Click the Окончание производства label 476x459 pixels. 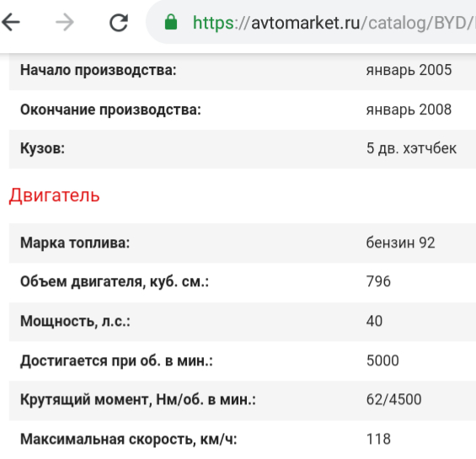pyautogui.click(x=111, y=109)
